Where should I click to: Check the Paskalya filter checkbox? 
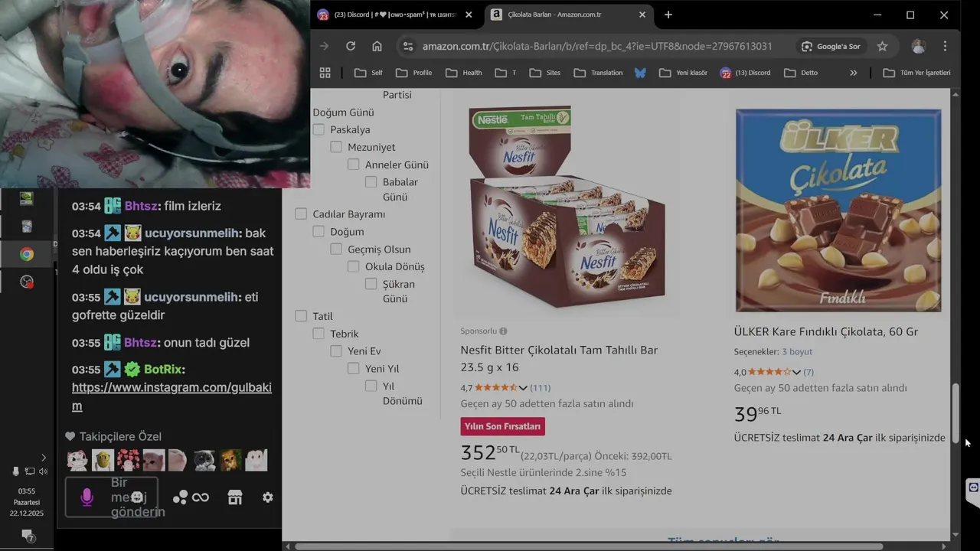(318, 129)
